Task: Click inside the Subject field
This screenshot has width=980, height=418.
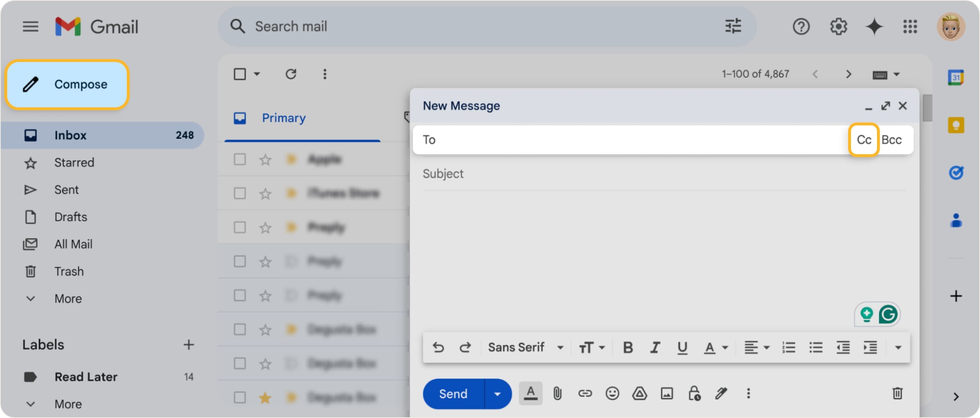Action: click(533, 173)
